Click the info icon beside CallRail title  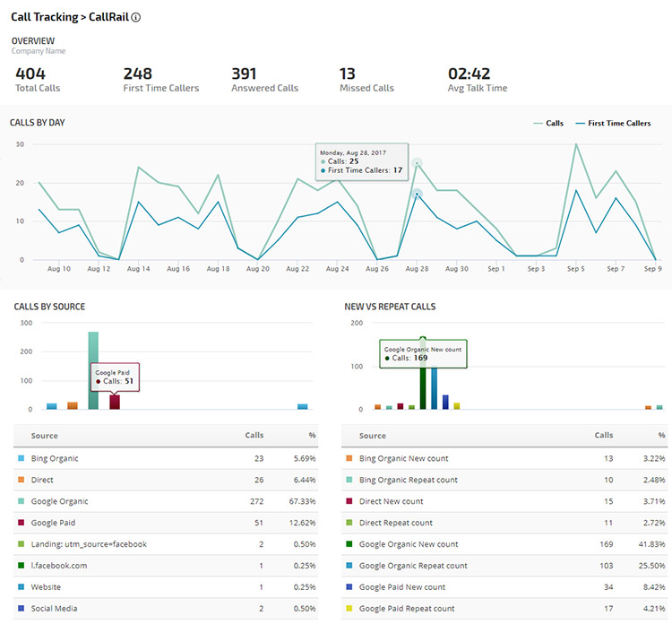click(x=135, y=17)
